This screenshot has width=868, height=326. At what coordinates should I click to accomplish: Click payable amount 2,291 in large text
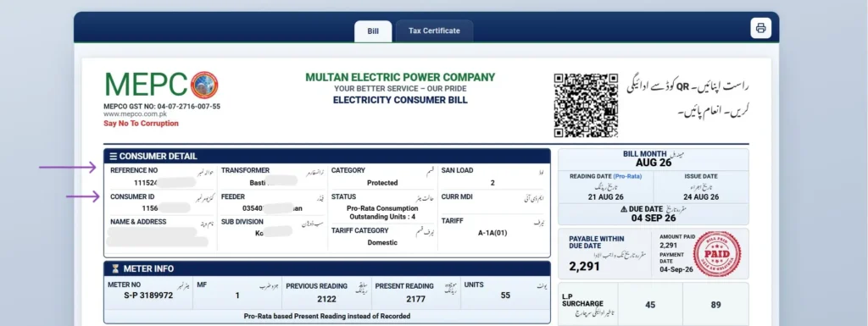point(584,267)
